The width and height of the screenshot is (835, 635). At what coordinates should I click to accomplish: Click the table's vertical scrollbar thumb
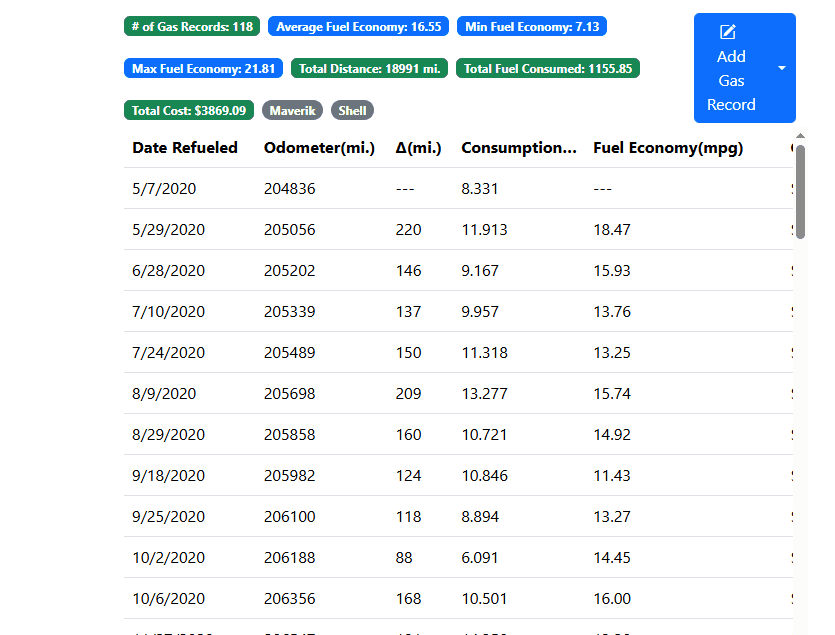click(x=800, y=192)
